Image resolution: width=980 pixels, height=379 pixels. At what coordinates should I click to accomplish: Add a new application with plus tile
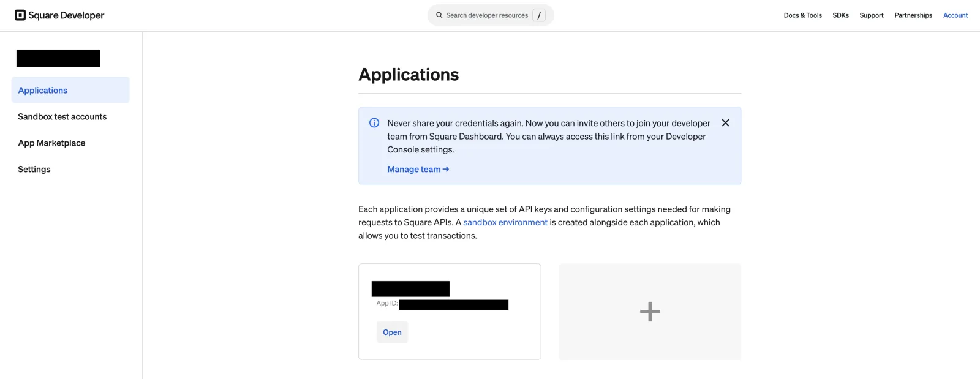(650, 312)
